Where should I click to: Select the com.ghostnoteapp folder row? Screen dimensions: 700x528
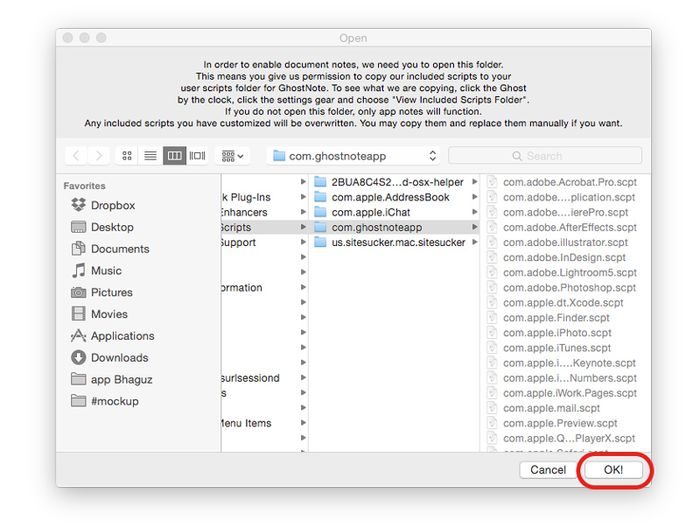[x=394, y=227]
